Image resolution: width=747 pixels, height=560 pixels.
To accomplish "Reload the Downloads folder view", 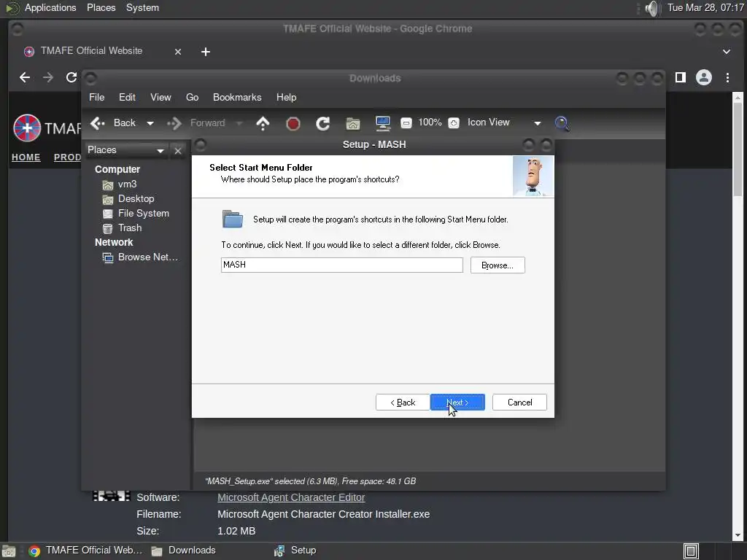I will coord(322,123).
